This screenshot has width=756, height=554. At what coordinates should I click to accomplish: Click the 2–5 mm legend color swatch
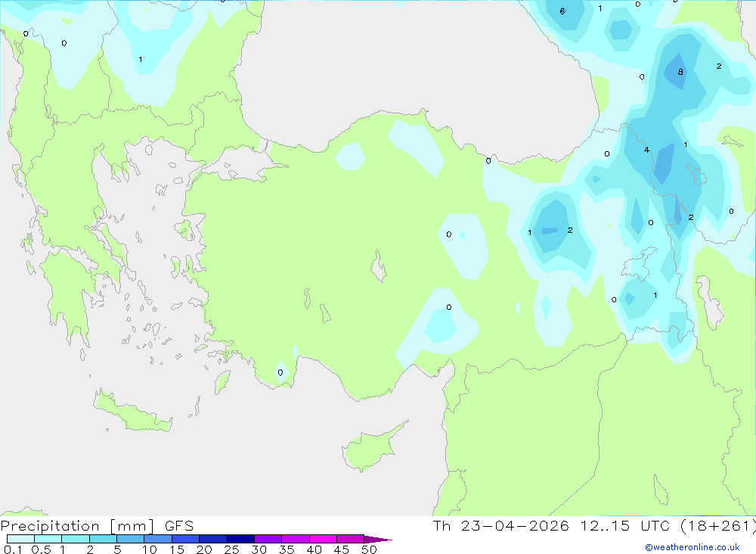coord(103,539)
